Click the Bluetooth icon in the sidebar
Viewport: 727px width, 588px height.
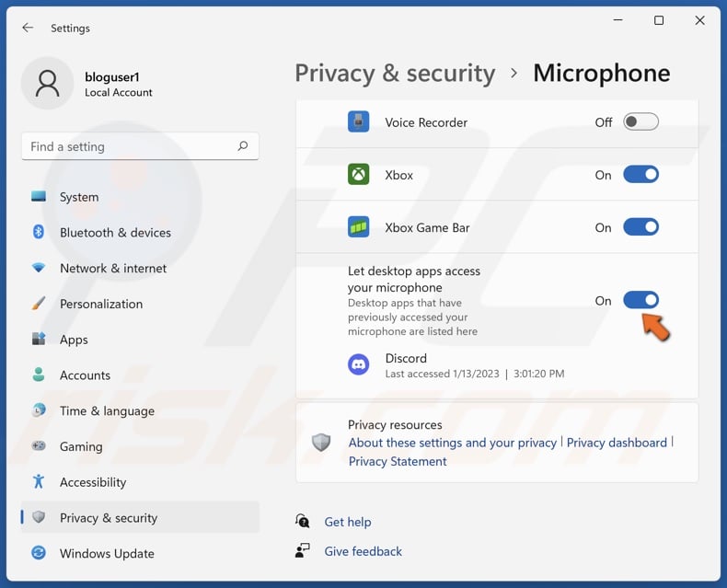click(39, 232)
